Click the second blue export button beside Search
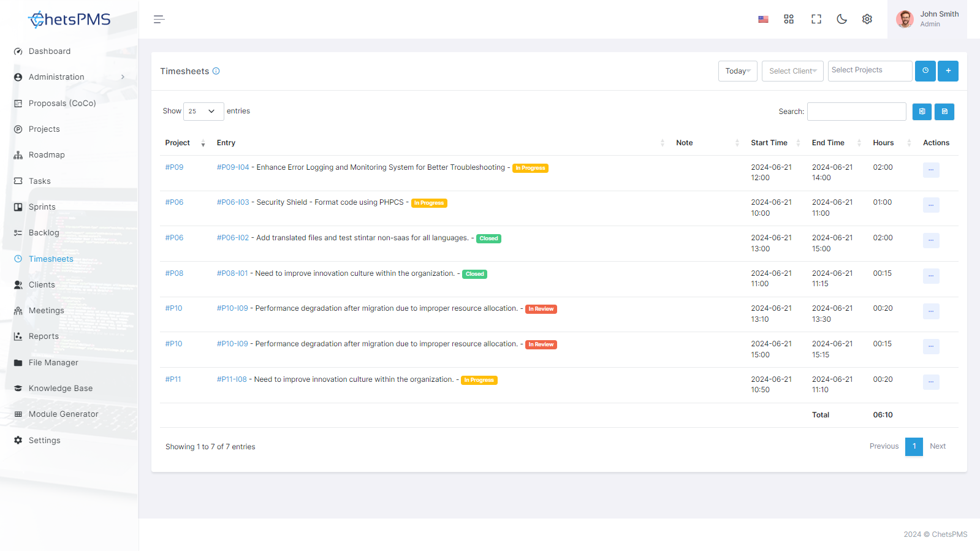Screen dimensions: 980x551 pyautogui.click(x=944, y=112)
